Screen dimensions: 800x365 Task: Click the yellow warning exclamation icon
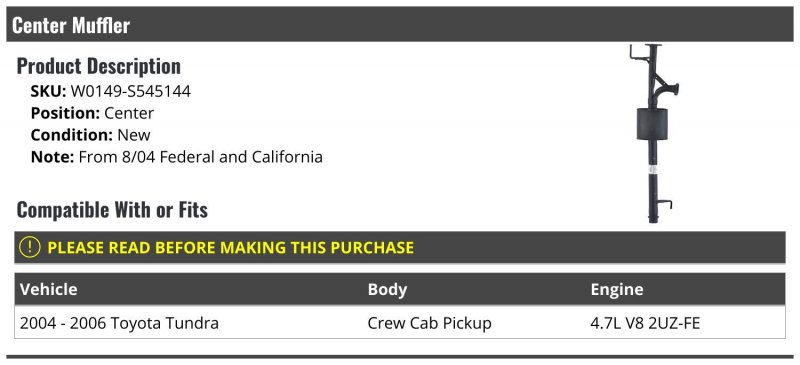[29, 248]
